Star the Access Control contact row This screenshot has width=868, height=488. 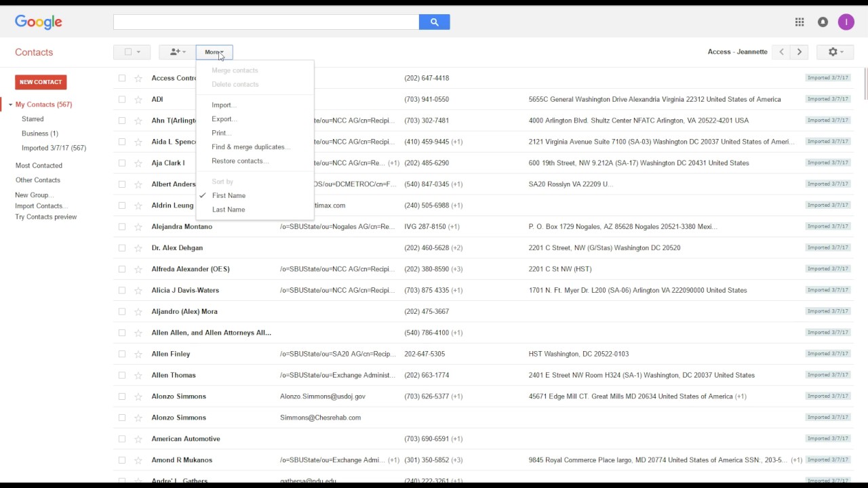tap(138, 79)
